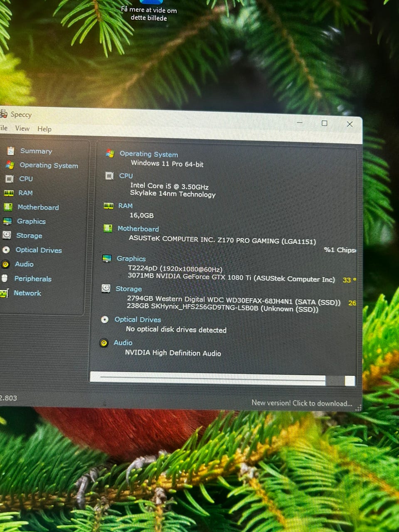Click New version! Click to download link

click(302, 403)
